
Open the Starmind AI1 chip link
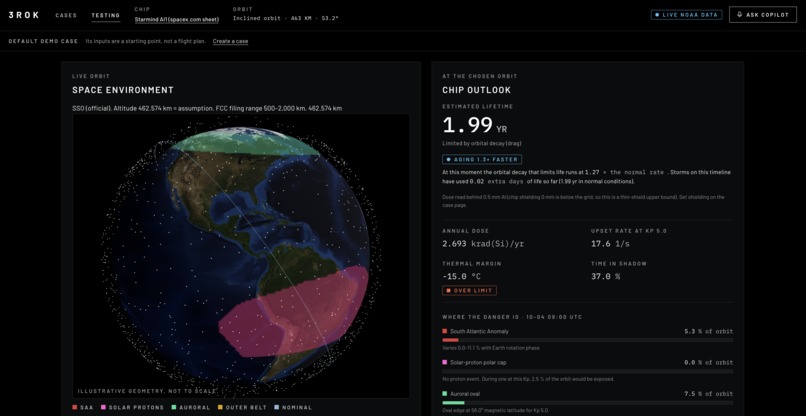176,20
